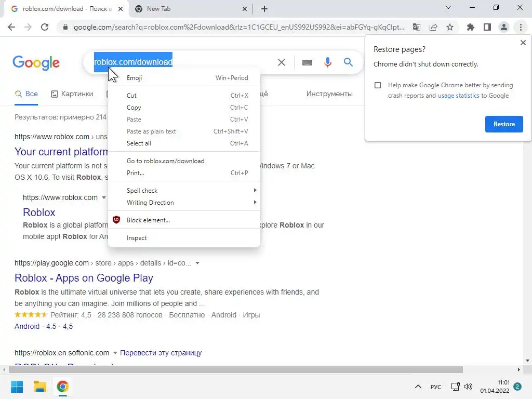
Task: Switch to the Все results tab
Action: tap(26, 94)
